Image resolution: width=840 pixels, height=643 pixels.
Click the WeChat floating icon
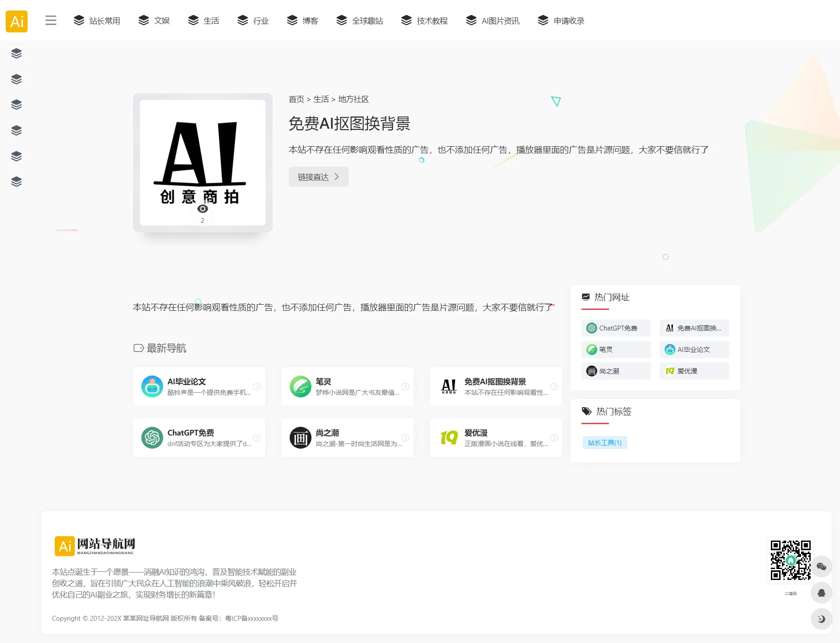coord(821,566)
